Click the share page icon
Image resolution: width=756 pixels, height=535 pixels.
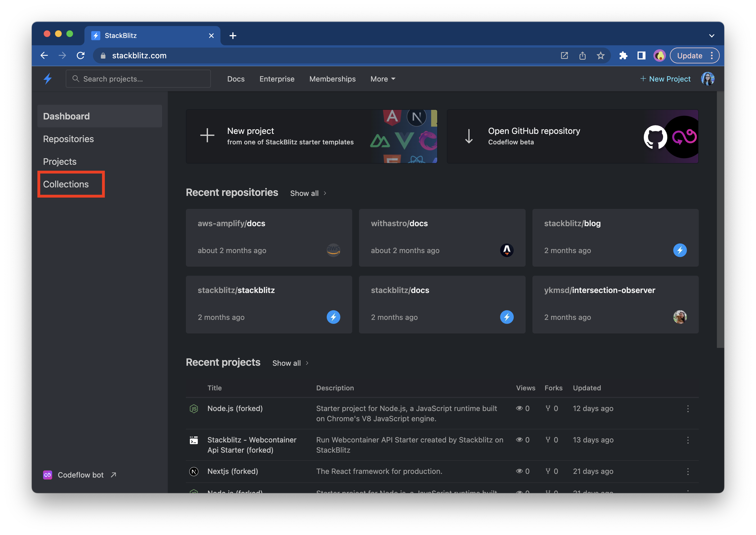point(582,56)
